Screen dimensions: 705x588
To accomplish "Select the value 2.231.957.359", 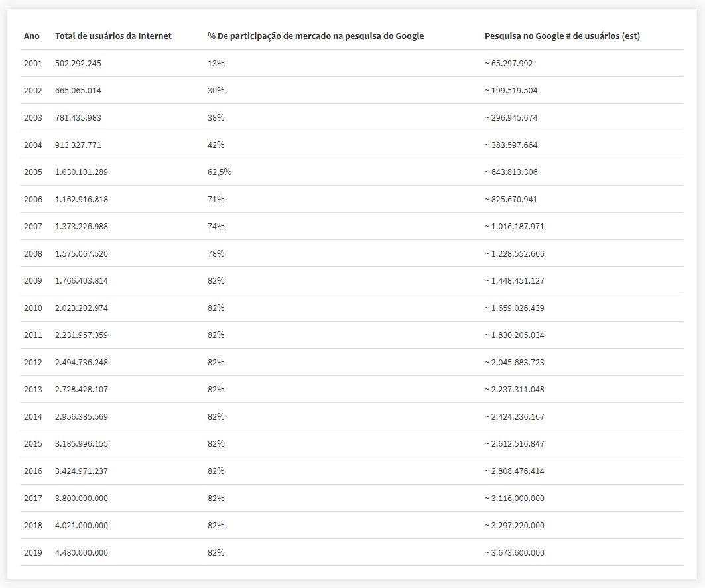I will coord(82,335).
